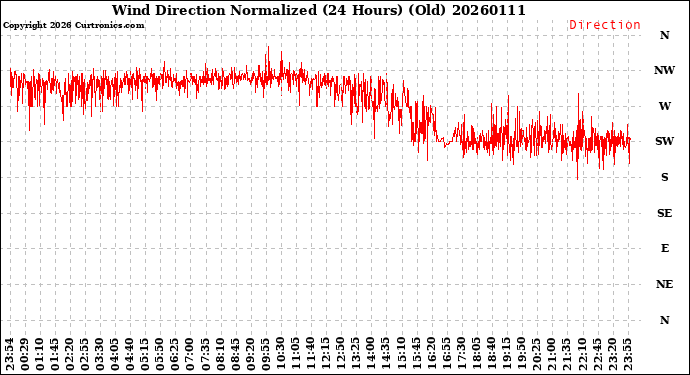Click the '07:35' time axis label
Image resolution: width=690 pixels, height=375 pixels.
pos(205,354)
